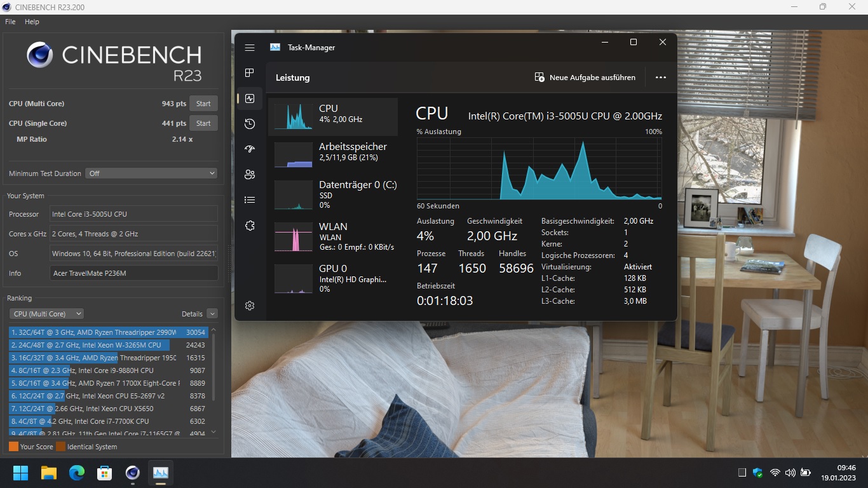
Task: Click the Info field Acer TravelMate P236M
Action: tap(133, 273)
